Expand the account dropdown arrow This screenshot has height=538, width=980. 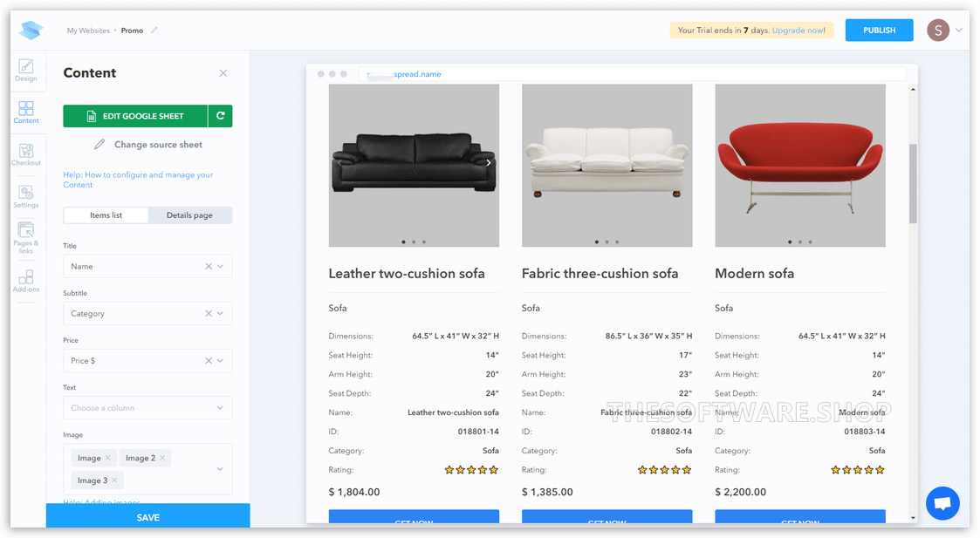coord(959,30)
